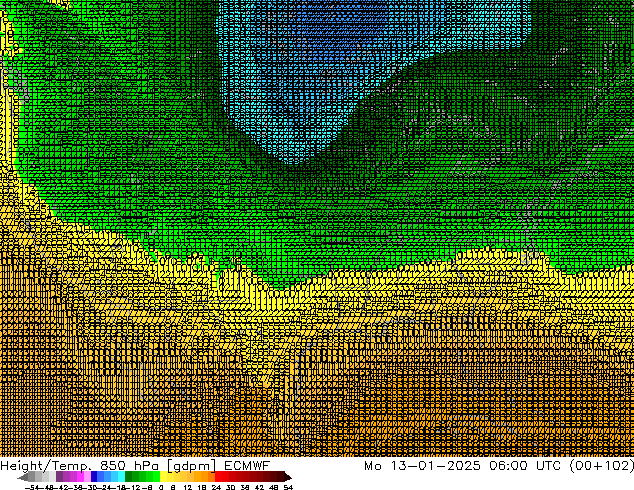Click the grey left arrow end of the color scale
634x490 pixels.
point(22,477)
